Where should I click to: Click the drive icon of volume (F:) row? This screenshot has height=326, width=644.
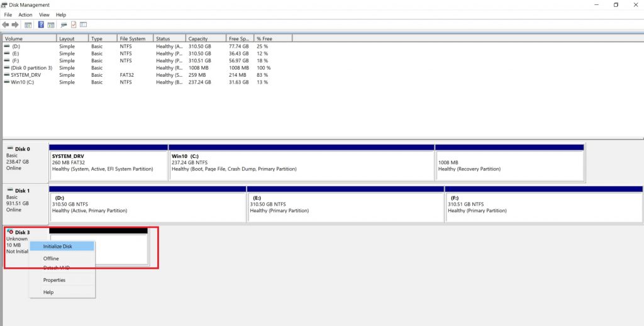pos(6,60)
